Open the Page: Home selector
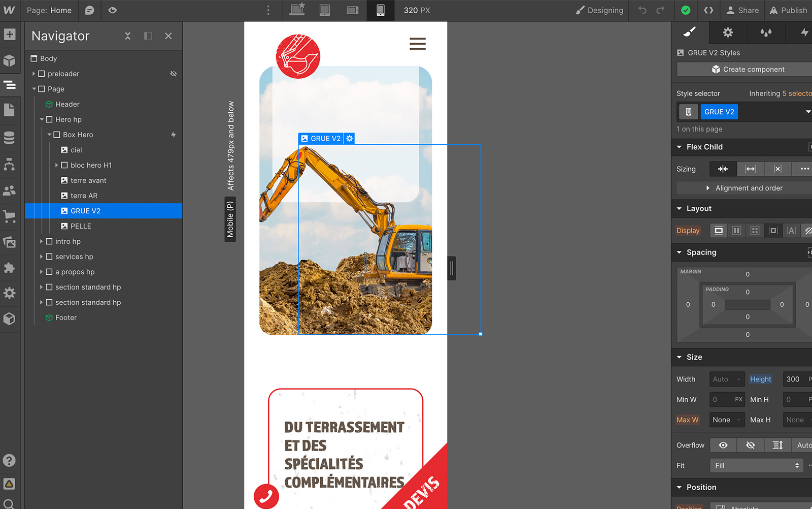Image resolution: width=812 pixels, height=509 pixels. coord(49,10)
